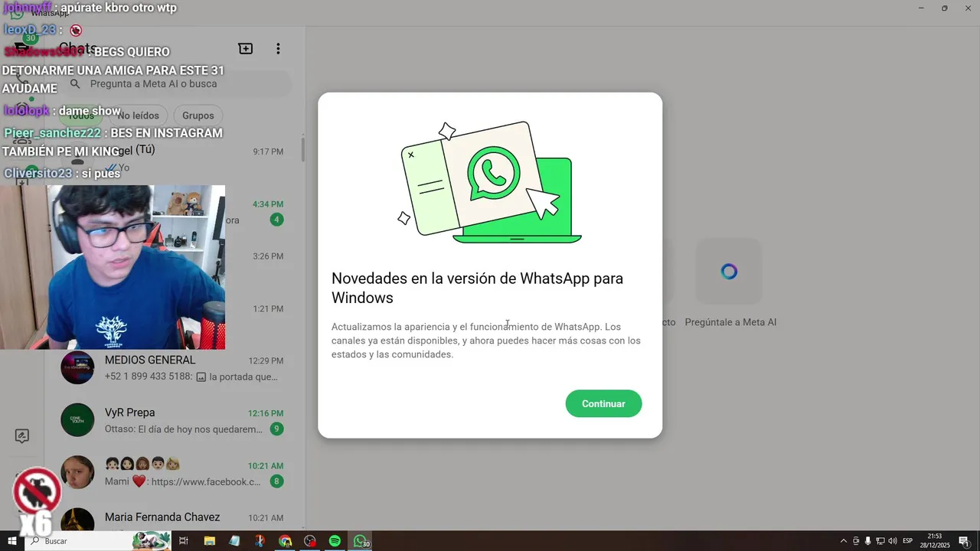The width and height of the screenshot is (980, 551).
Task: Select the 'No leídos' filter chip
Action: point(138,116)
